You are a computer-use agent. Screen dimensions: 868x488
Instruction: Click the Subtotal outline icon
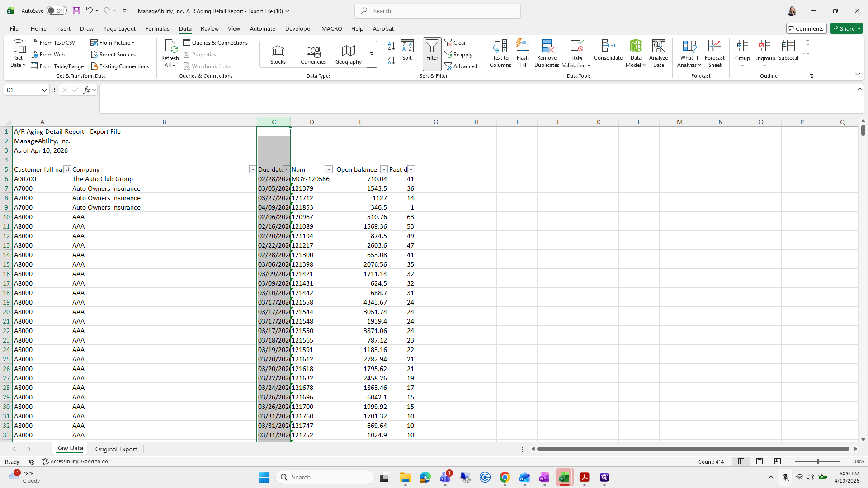point(788,50)
